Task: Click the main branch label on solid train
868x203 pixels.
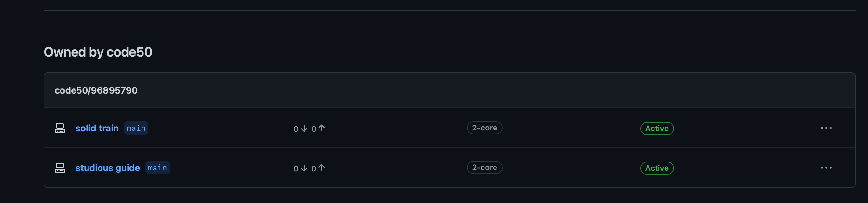Action: 136,128
